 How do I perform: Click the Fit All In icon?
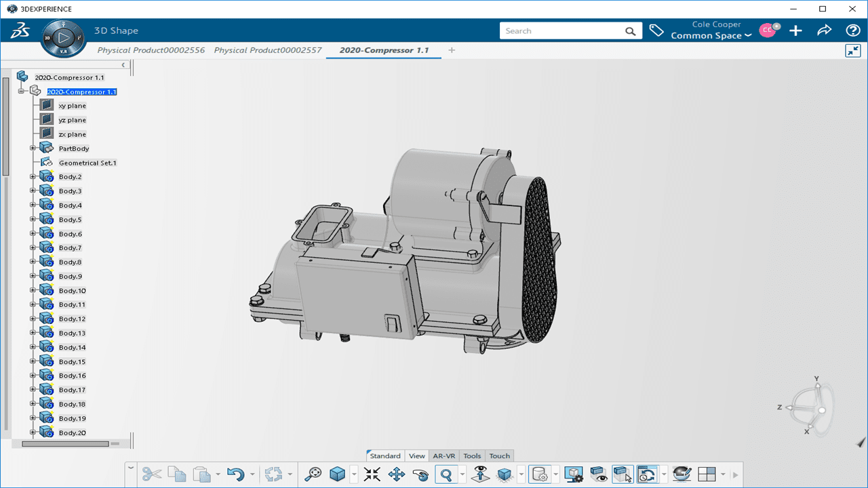coord(372,474)
